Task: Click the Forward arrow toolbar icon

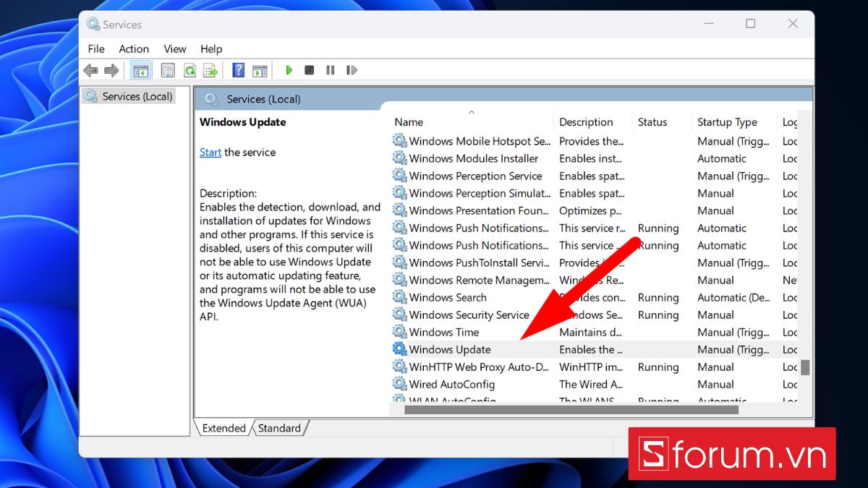Action: [x=111, y=70]
